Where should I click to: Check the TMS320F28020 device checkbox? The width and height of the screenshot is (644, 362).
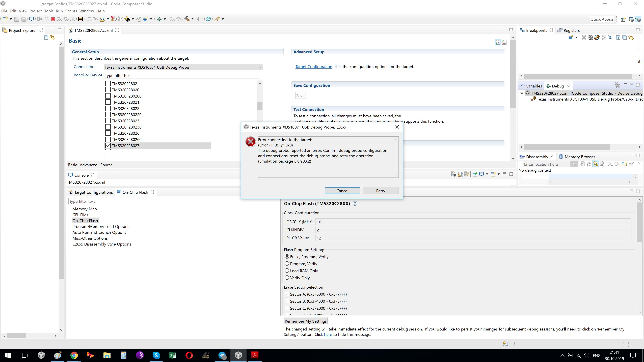pos(108,90)
